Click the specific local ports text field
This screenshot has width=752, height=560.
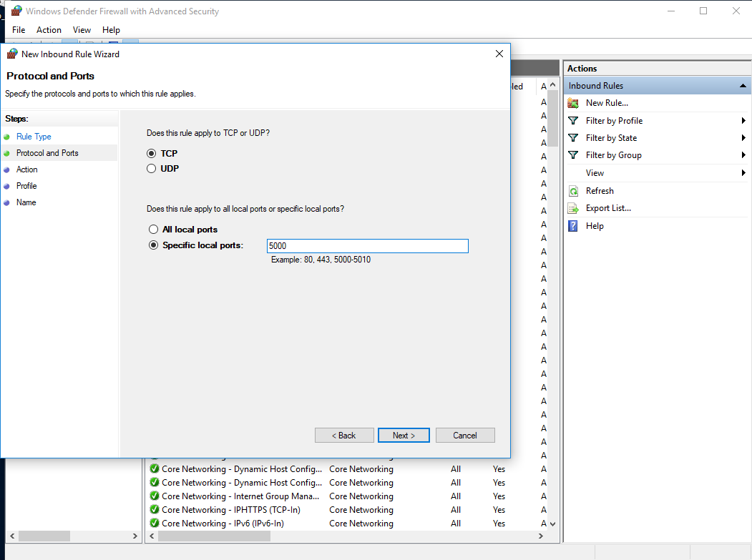367,246
